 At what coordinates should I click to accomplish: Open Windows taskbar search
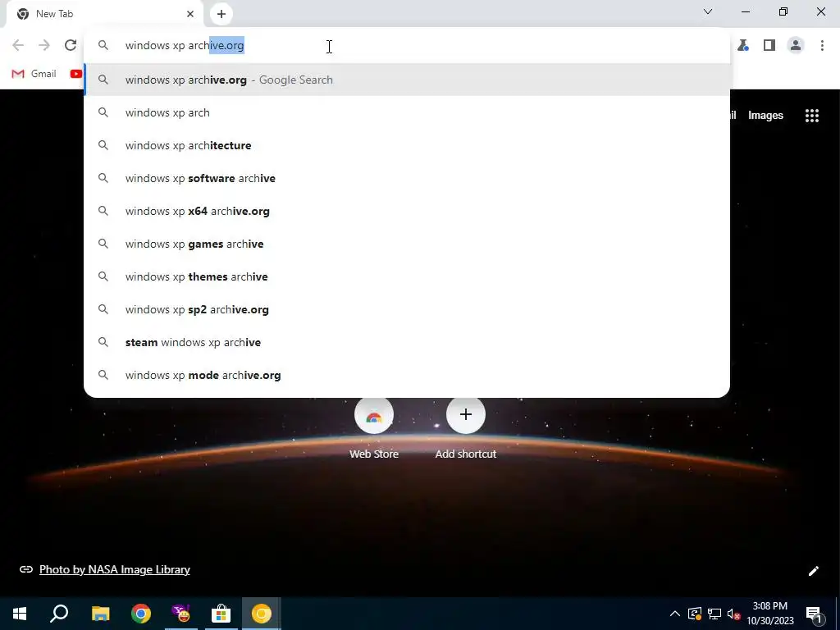pos(59,614)
